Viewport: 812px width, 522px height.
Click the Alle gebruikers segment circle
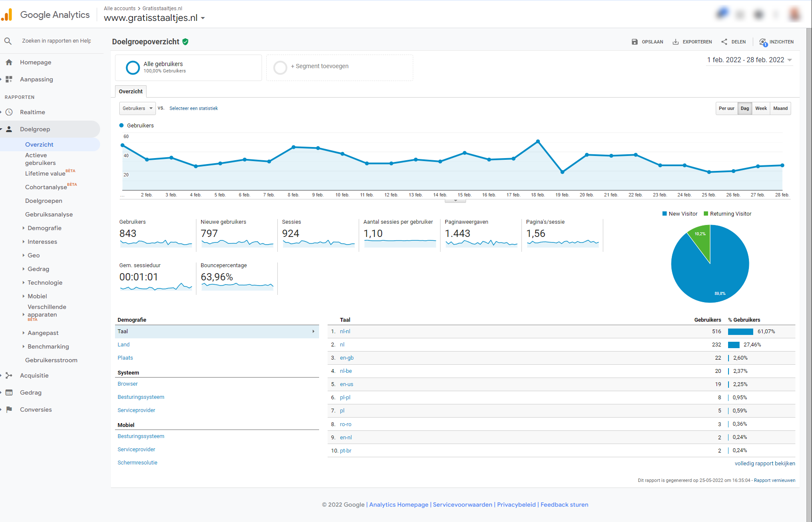point(133,67)
